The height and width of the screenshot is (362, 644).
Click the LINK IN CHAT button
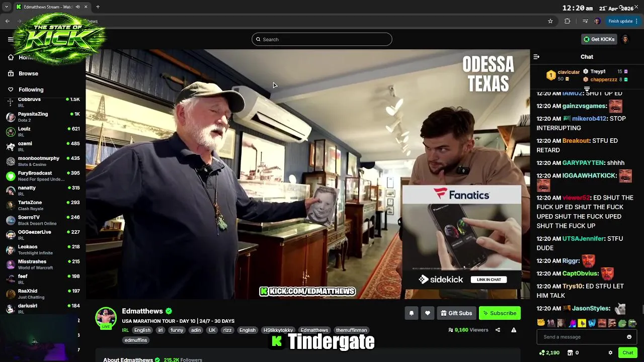pyautogui.click(x=489, y=280)
